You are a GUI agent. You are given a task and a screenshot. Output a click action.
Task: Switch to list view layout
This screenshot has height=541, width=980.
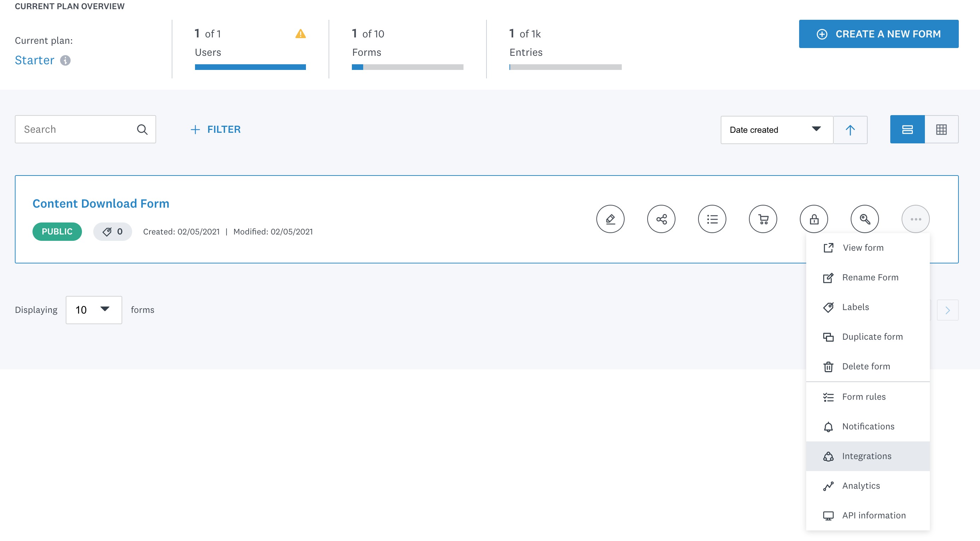[x=907, y=129]
